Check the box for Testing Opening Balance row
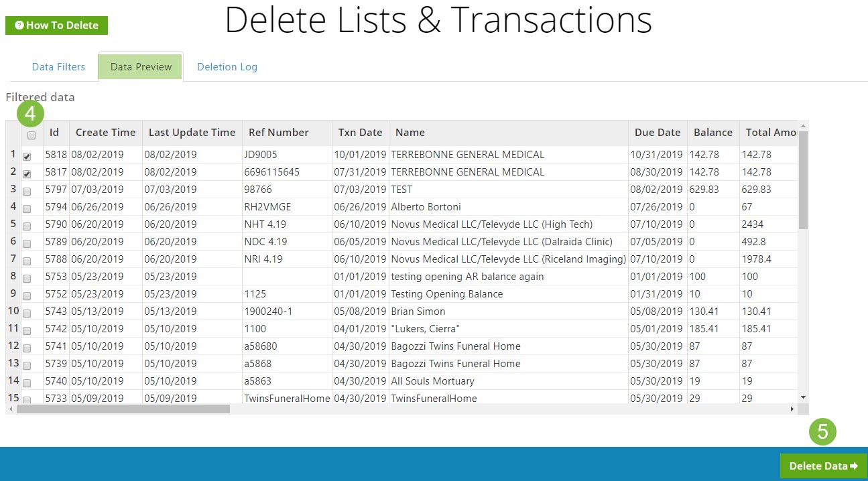 point(27,295)
